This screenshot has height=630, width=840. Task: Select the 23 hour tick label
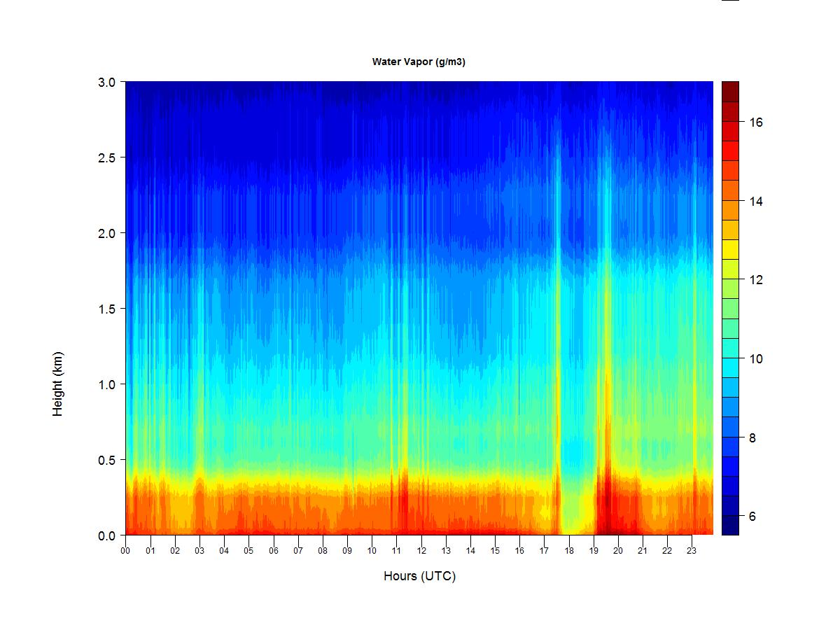(692, 551)
